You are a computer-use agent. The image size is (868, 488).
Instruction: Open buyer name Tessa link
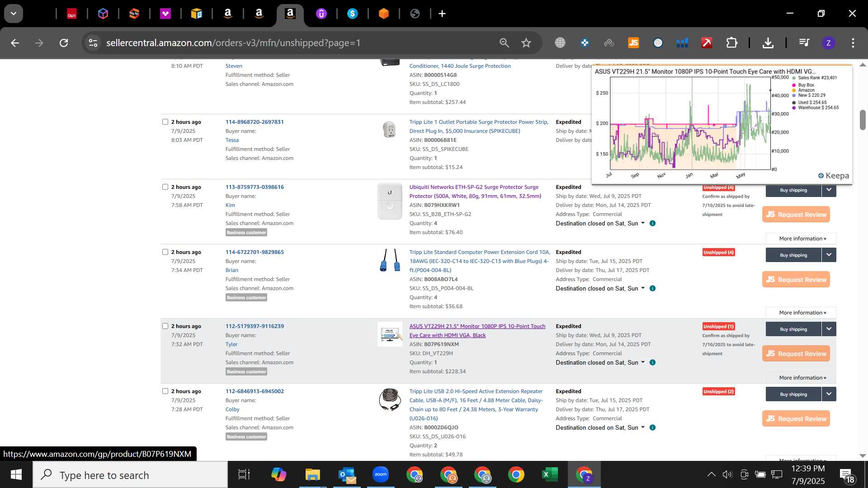tap(232, 140)
